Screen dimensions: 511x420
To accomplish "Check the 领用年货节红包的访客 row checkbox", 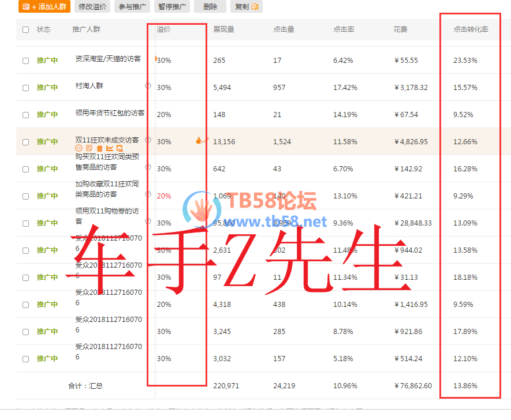I will (25, 115).
